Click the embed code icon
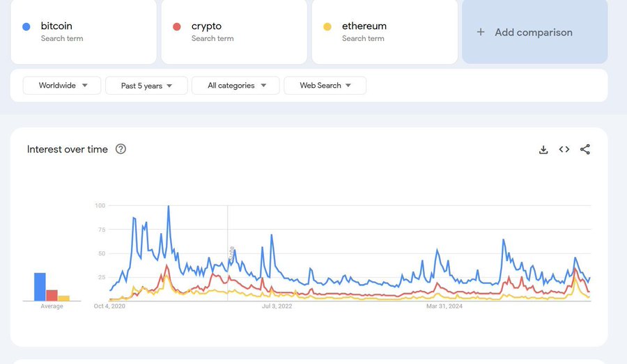 tap(564, 150)
